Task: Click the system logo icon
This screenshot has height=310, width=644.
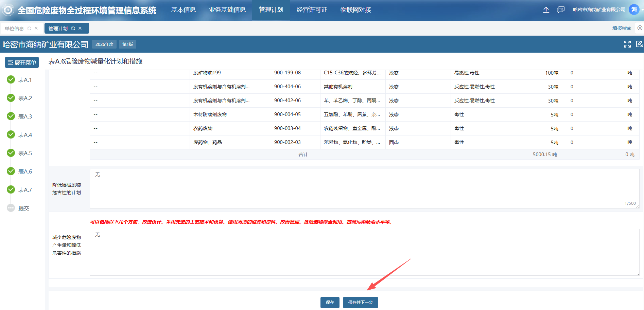Action: click(8, 10)
